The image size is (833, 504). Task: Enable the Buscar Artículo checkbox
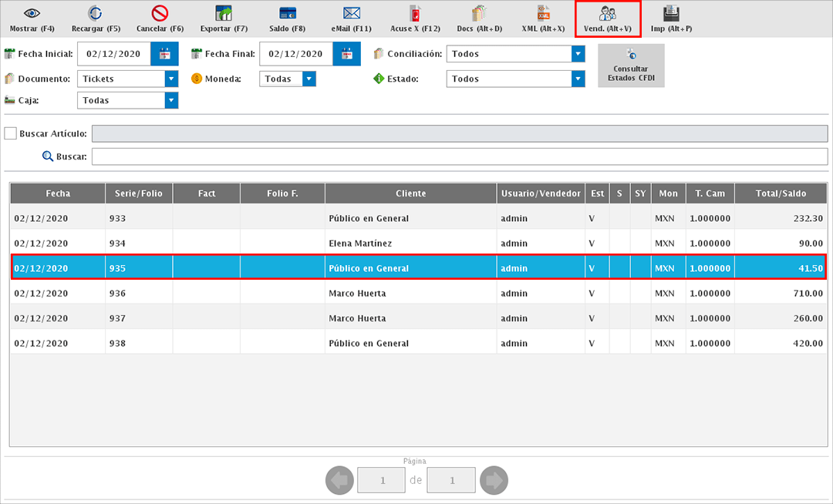coord(11,133)
